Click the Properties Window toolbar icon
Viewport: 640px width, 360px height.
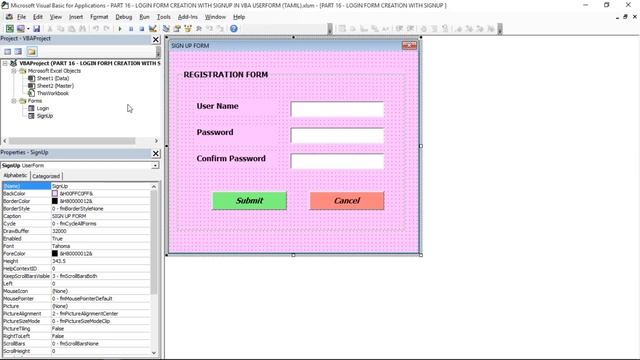[177, 29]
